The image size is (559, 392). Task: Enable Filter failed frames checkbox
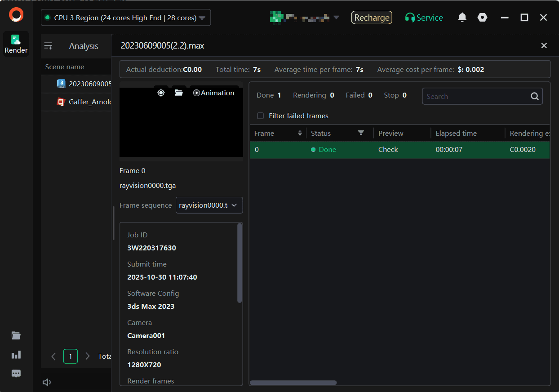[x=260, y=116]
